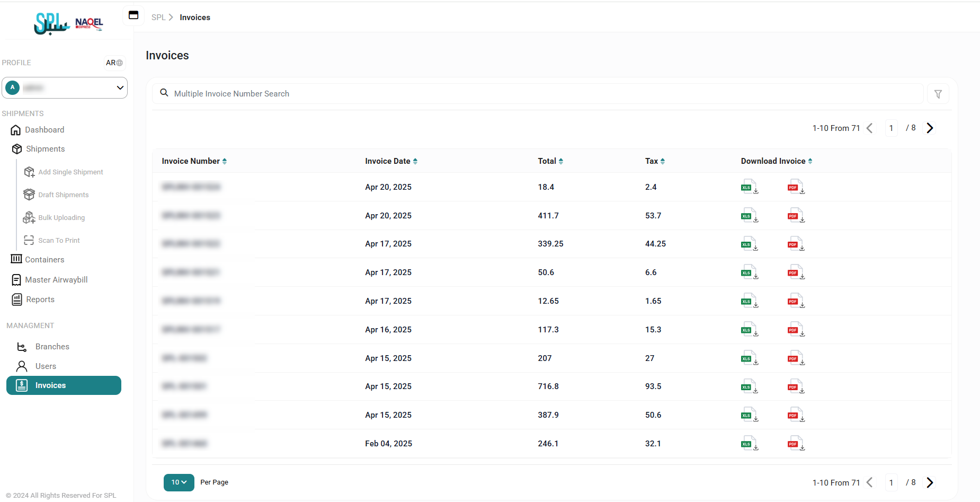Viewport: 980px width, 502px height.
Task: Open the 10 per page dropdown
Action: (x=179, y=482)
